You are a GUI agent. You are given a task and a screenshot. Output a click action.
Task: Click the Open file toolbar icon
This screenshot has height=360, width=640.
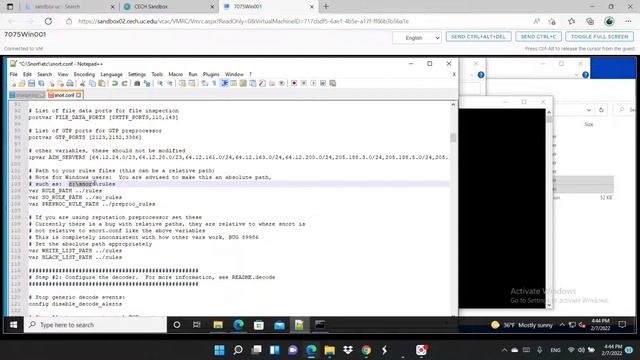22,83
